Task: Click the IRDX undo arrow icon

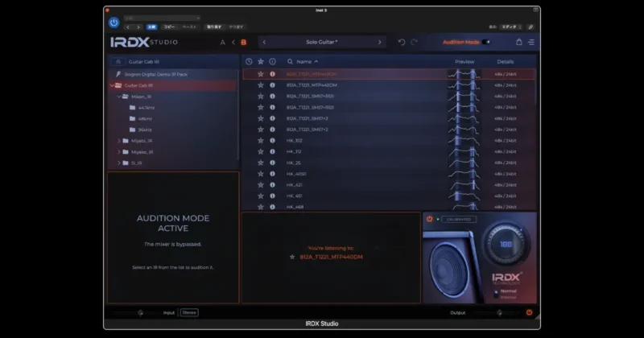Action: click(x=402, y=42)
